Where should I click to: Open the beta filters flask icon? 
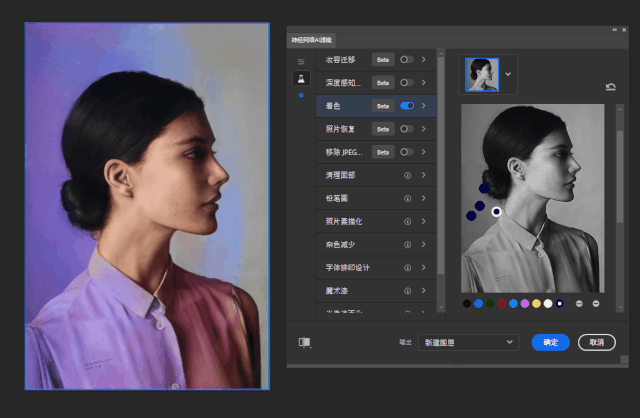tap(300, 78)
